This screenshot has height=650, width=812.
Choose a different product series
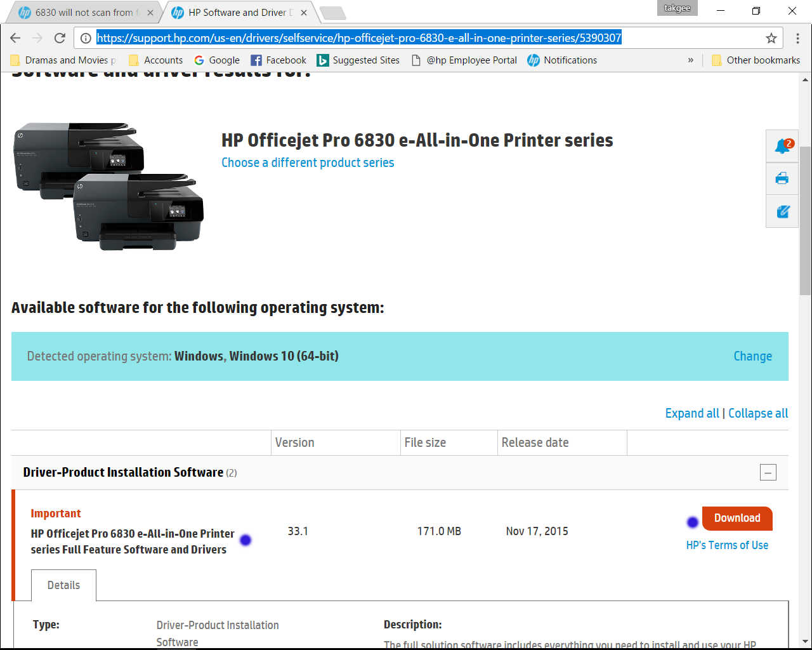(308, 162)
